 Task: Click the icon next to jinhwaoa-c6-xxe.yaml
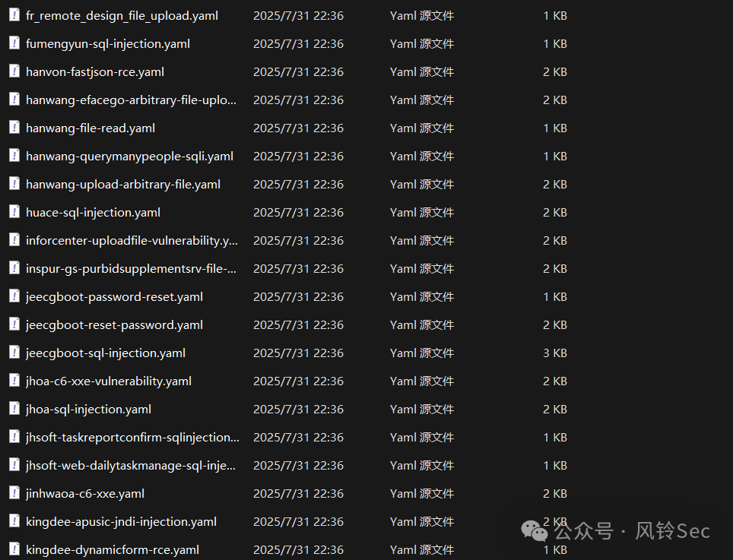14,493
